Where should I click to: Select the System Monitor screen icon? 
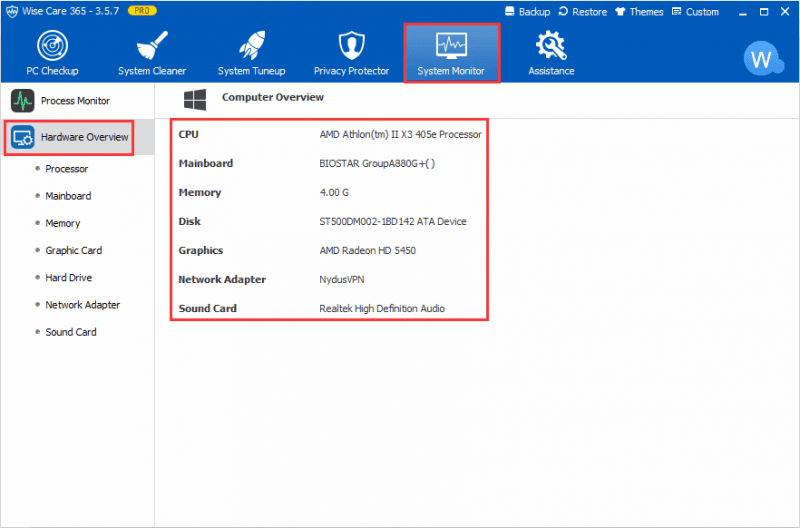click(x=450, y=47)
